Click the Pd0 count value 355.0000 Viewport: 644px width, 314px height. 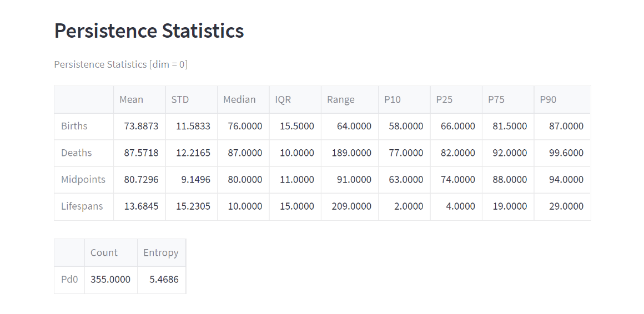tap(110, 280)
